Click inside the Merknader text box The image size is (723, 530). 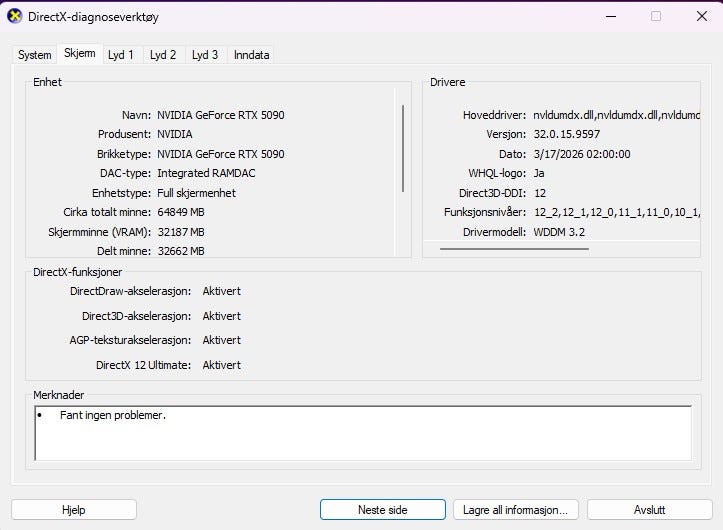pyautogui.click(x=363, y=433)
